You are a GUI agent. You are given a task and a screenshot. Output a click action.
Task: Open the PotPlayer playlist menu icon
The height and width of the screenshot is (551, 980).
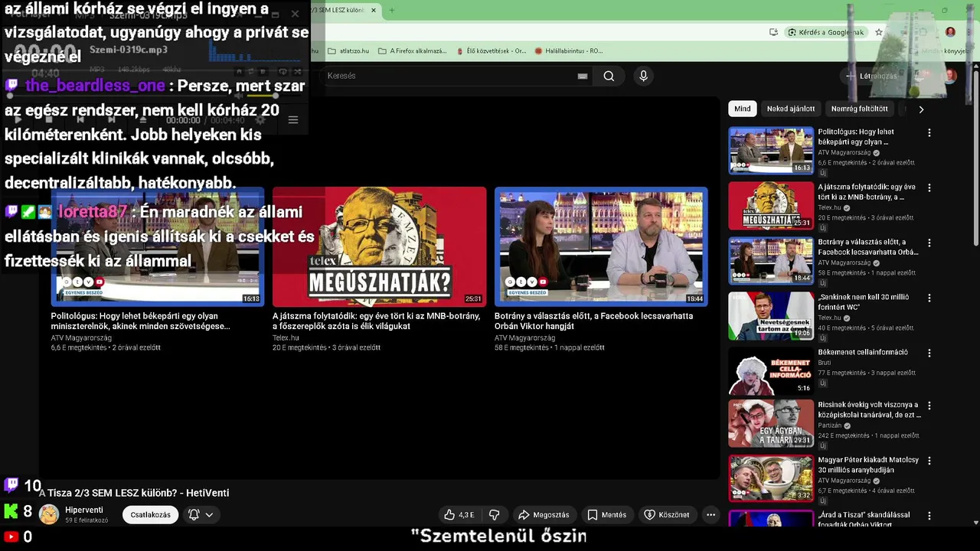[292, 120]
